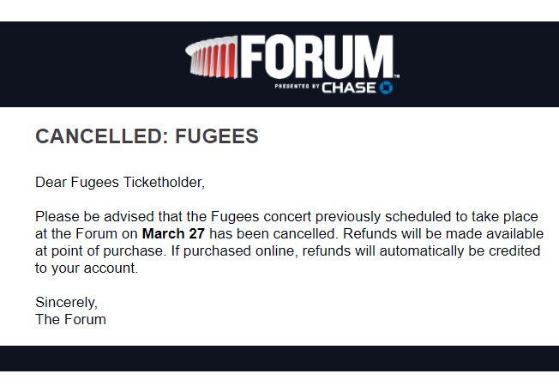Click 'The Forum' signature text
The image size is (559, 392).
(70, 319)
